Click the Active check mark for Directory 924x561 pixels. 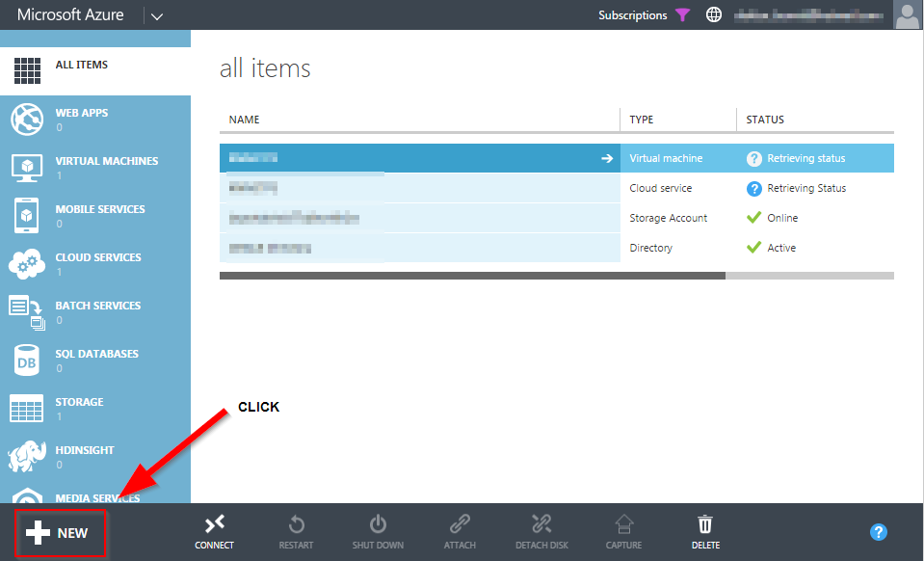pos(753,248)
